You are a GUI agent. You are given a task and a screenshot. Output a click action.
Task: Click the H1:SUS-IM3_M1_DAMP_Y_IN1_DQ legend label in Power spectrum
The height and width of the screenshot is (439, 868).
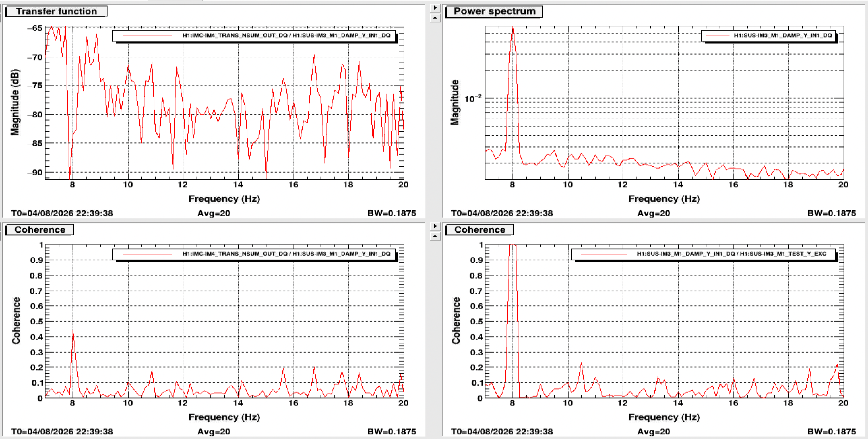pos(783,35)
